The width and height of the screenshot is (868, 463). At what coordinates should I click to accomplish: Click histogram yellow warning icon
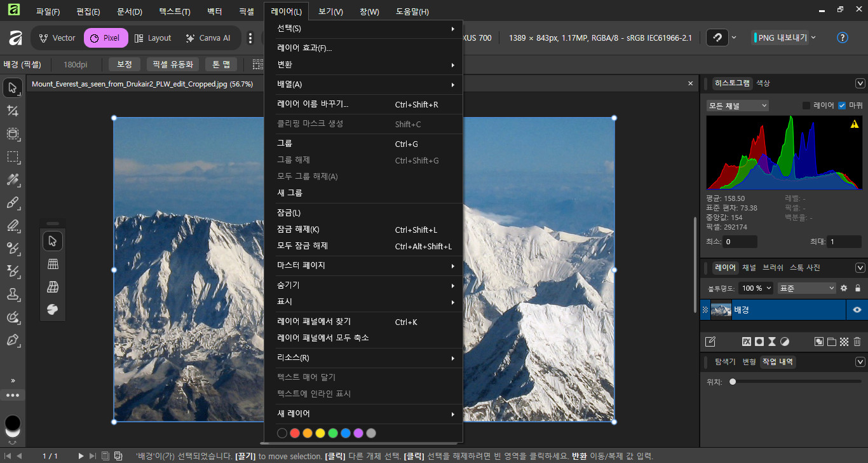(855, 124)
